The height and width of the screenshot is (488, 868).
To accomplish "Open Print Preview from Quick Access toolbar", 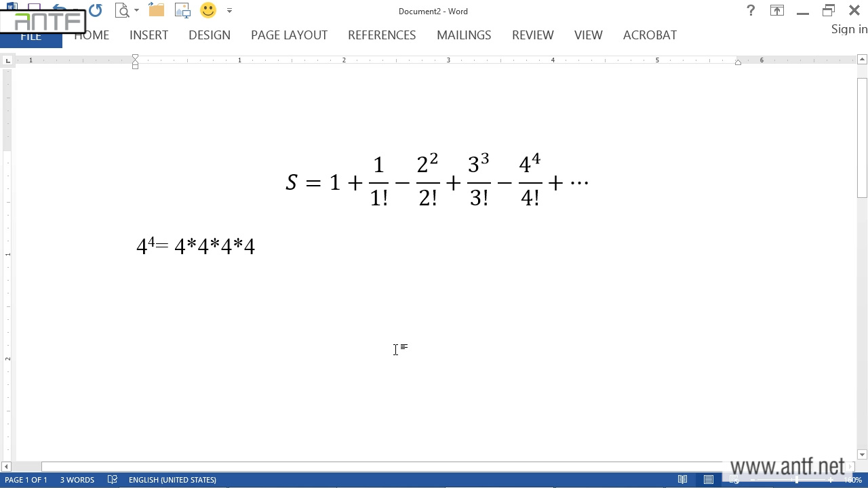I will click(x=122, y=10).
